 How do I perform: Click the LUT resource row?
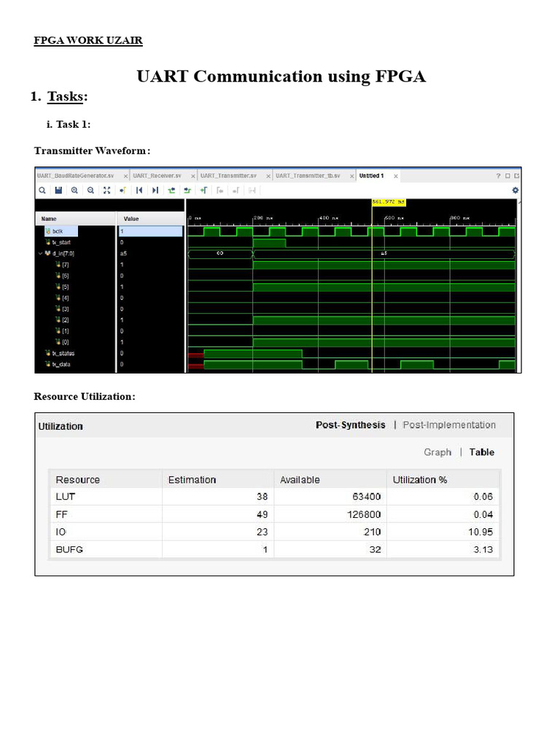(275, 496)
